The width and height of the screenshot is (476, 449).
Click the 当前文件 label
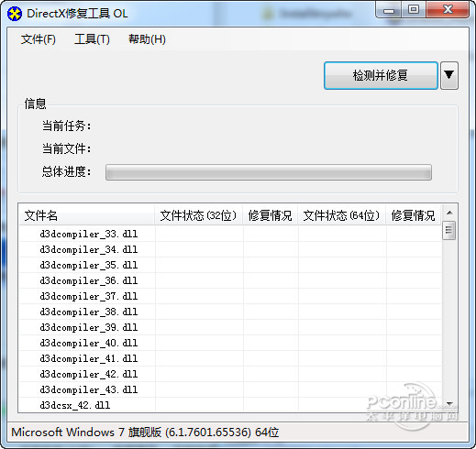tap(66, 149)
